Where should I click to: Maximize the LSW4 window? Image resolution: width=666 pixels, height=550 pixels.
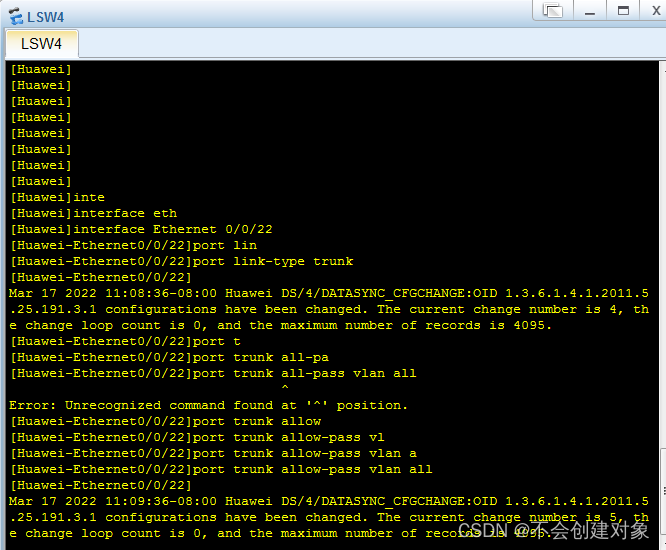tap(623, 10)
